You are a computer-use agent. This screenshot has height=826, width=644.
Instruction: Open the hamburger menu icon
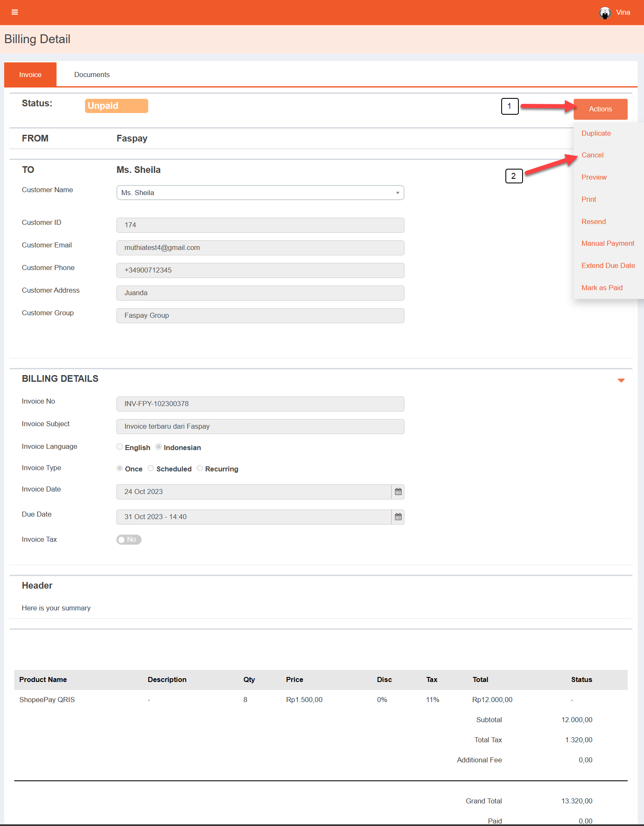[15, 12]
